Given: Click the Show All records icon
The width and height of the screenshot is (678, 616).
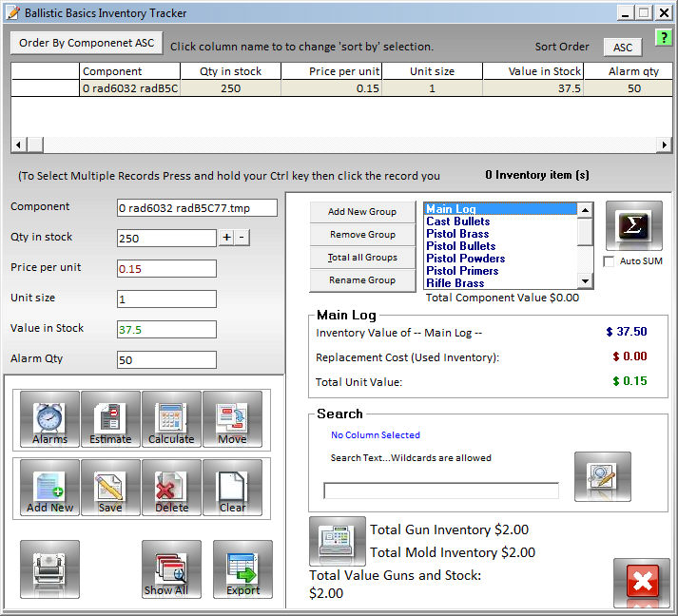Looking at the screenshot, I should 171,569.
